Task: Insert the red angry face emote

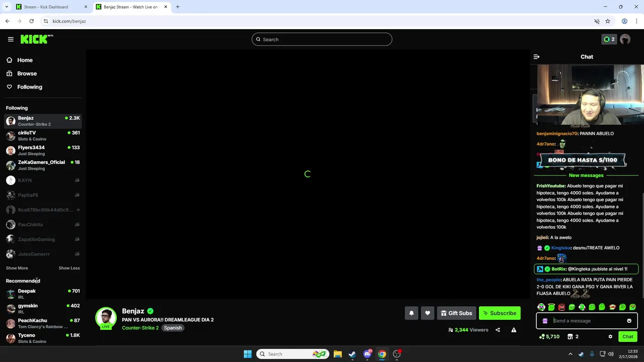Action: tap(561, 307)
